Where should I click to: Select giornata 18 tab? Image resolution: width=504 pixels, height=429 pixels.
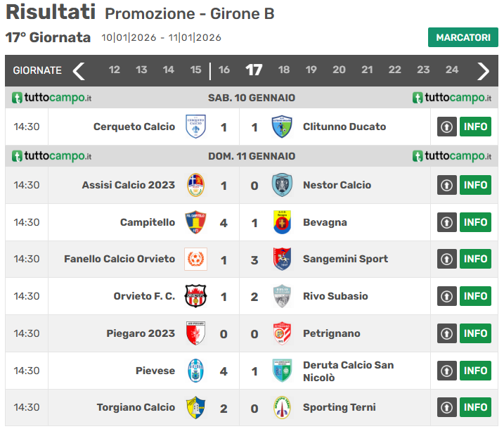284,70
